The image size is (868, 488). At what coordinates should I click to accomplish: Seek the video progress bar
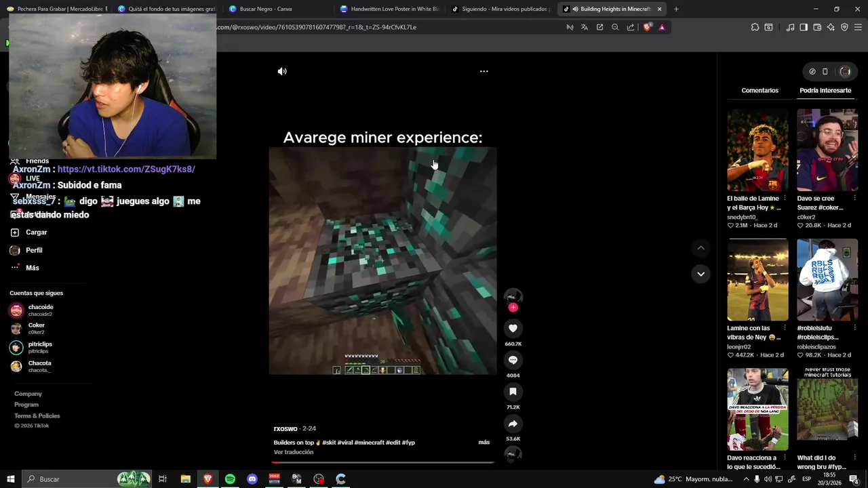[x=383, y=462]
